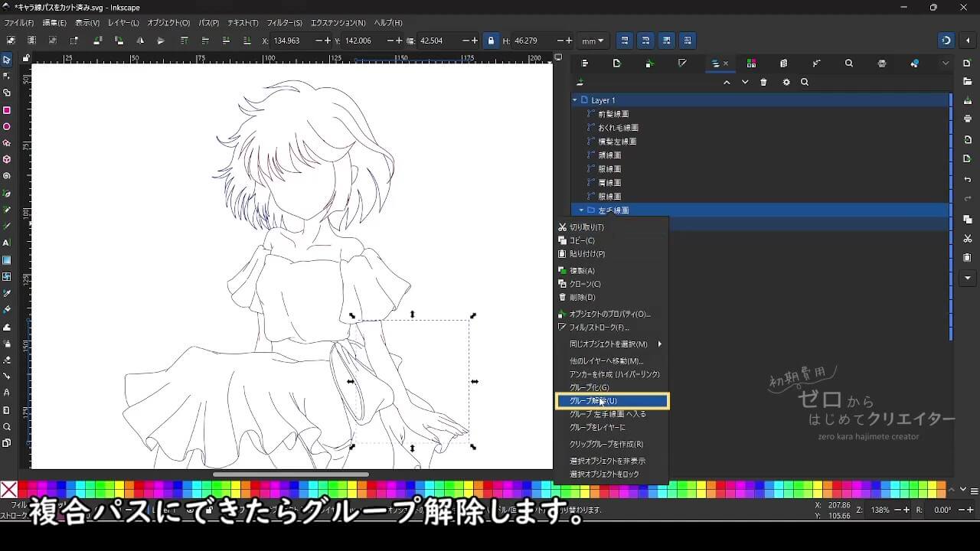Image resolution: width=980 pixels, height=551 pixels.
Task: Flip selection horizontally from toolbar
Action: pyautogui.click(x=139, y=41)
